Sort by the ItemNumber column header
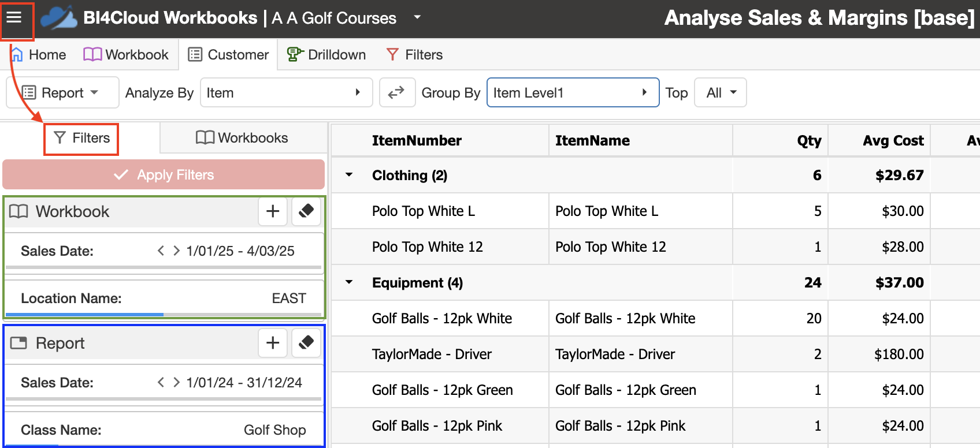 point(417,140)
